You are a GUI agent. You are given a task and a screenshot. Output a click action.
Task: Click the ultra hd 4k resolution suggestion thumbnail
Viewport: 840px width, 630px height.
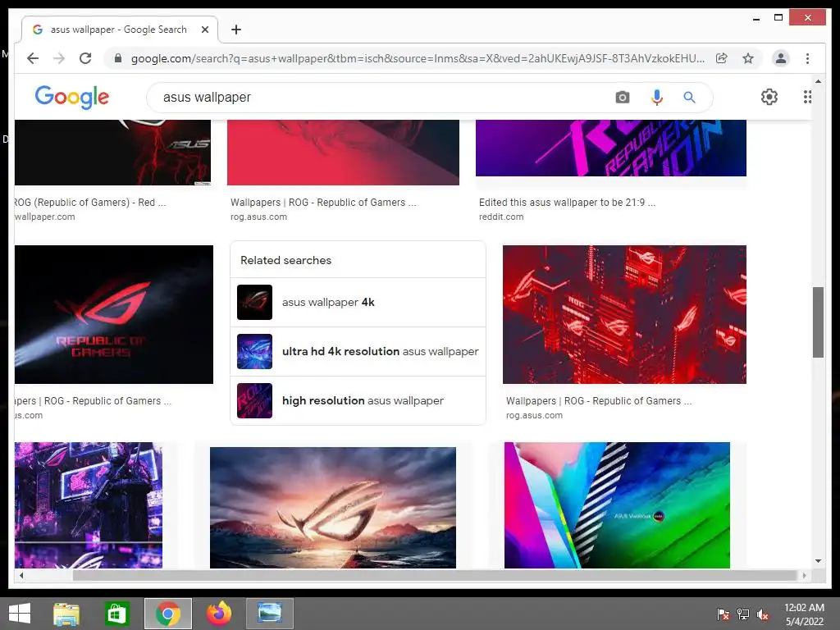pos(254,351)
